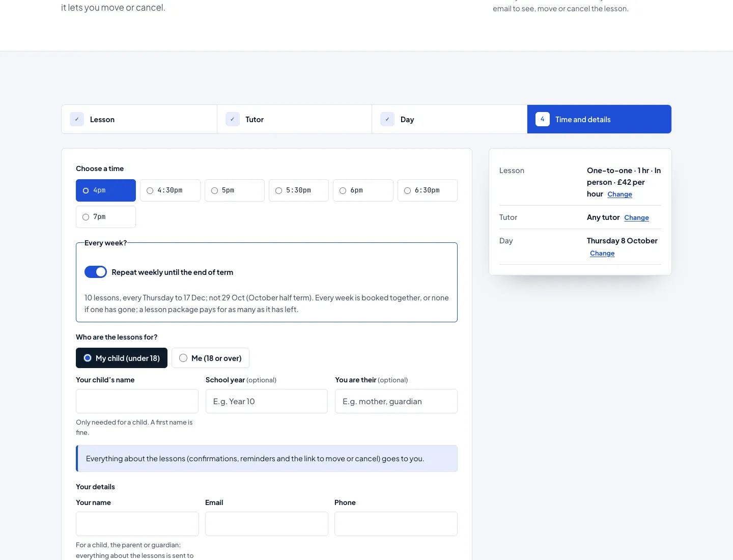Click Change link next to Any tutor

click(x=636, y=217)
